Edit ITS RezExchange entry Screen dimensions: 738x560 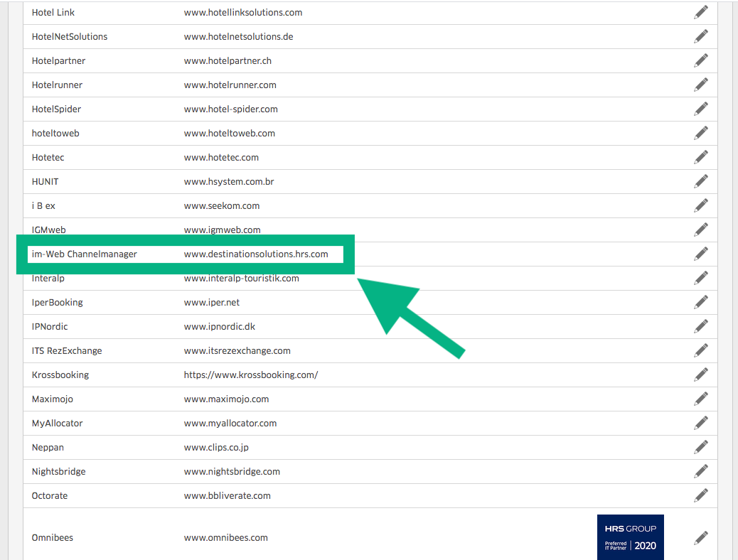point(701,350)
